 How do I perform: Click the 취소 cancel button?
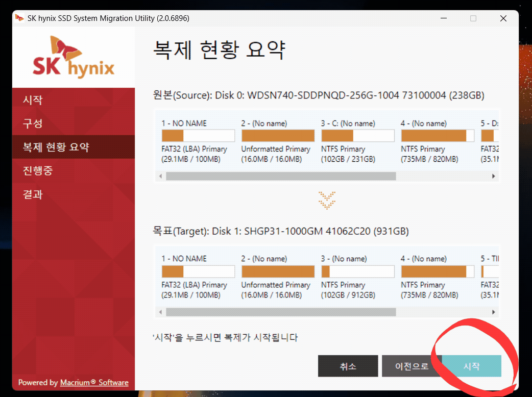coord(348,366)
